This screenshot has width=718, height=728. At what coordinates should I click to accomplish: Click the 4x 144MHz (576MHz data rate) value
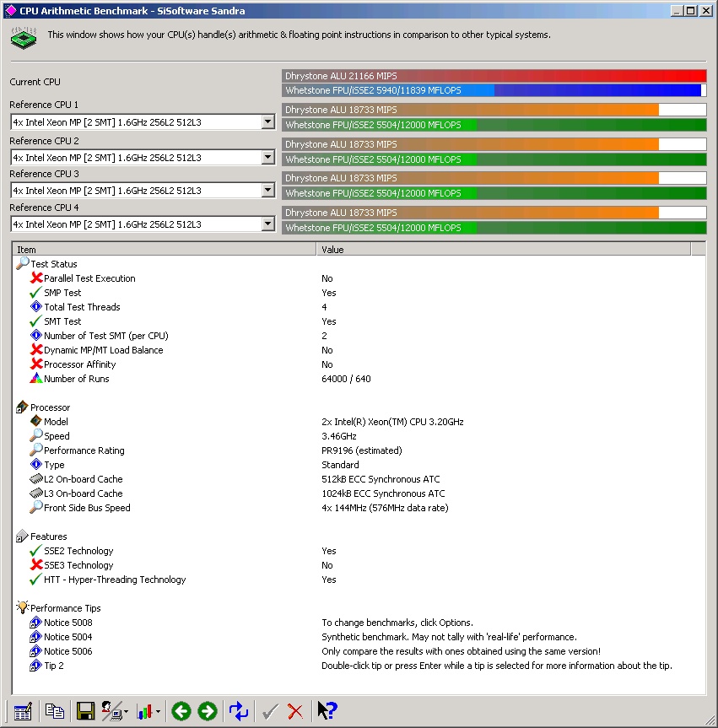[x=385, y=508]
